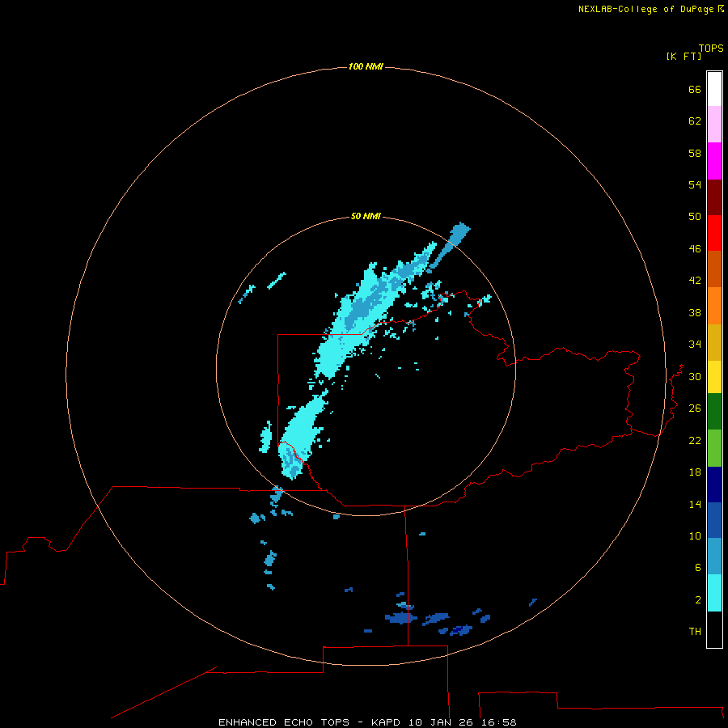Image resolution: width=728 pixels, height=728 pixels.
Task: Click the navy 22 kft legend swatch
Action: click(714, 485)
